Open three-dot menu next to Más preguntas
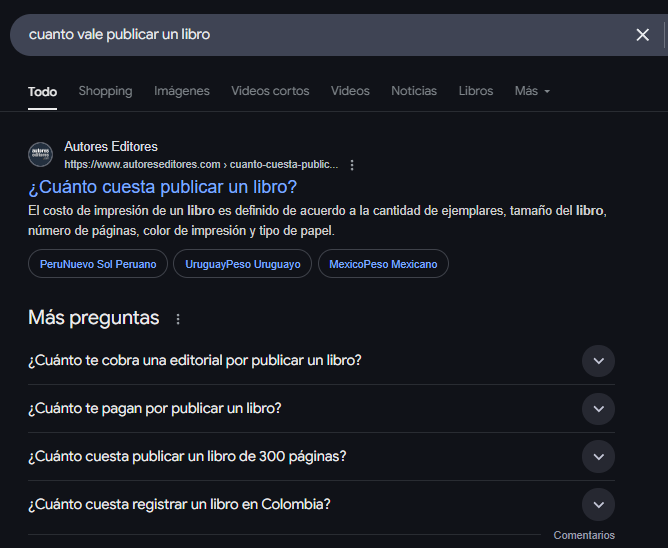This screenshot has width=668, height=548. pyautogui.click(x=179, y=319)
